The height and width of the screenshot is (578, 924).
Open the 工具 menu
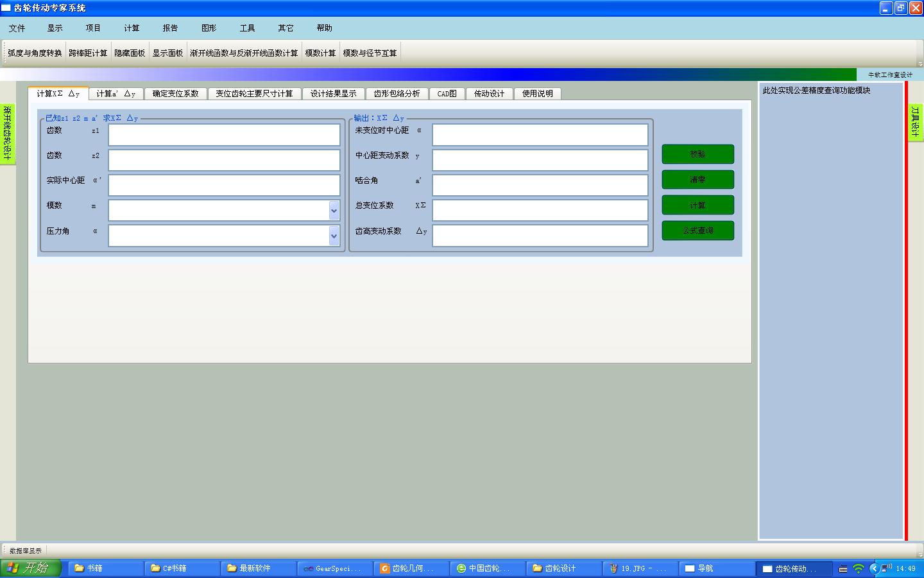click(x=248, y=28)
